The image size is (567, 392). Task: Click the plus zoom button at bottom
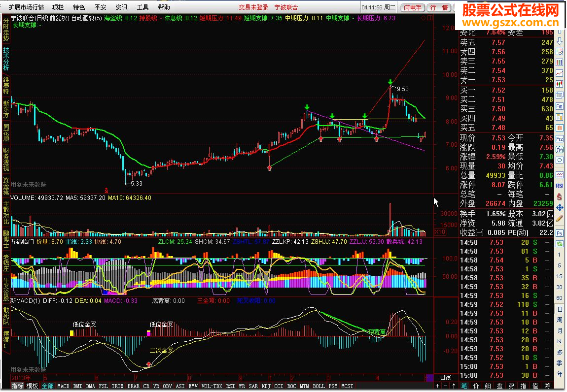pos(437,386)
